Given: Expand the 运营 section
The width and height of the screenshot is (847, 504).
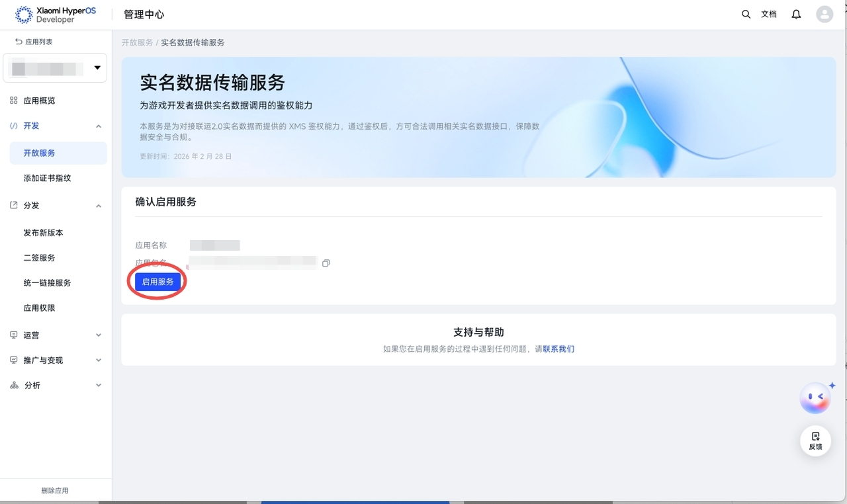Looking at the screenshot, I should [x=99, y=335].
